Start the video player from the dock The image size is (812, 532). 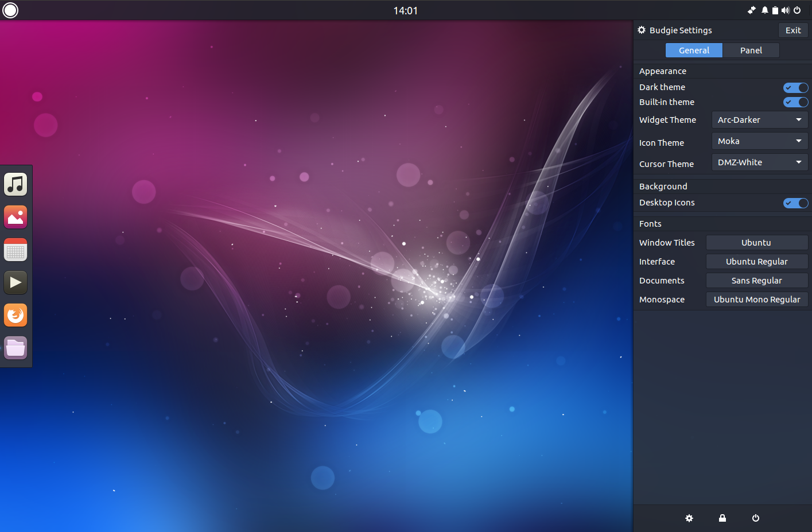(x=15, y=282)
